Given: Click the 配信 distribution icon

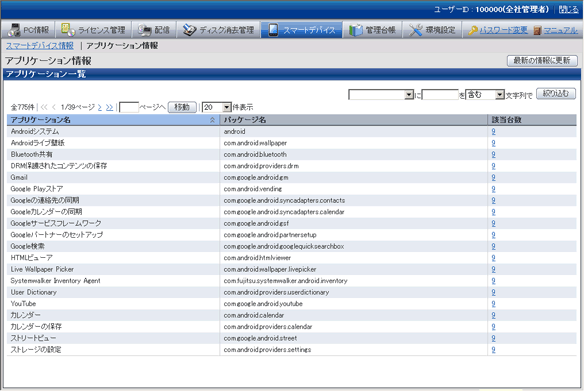Looking at the screenshot, I should tap(145, 30).
